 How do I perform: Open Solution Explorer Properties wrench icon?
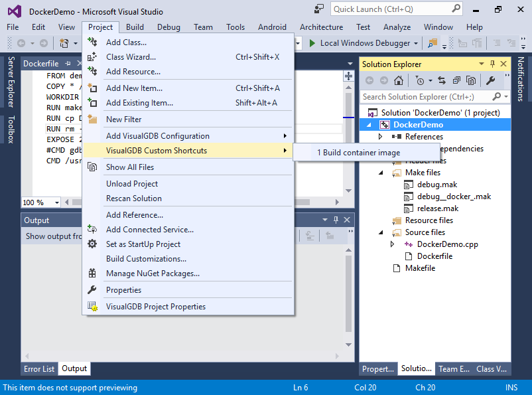tap(490, 80)
